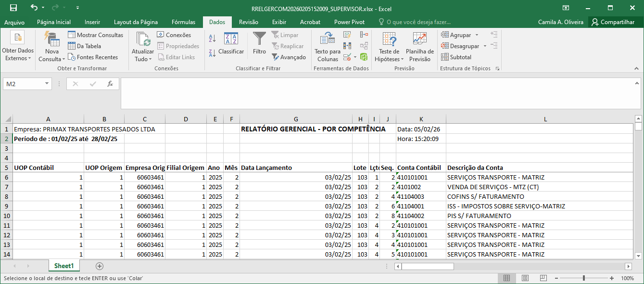Open Planilha de Previsão

pos(419,46)
